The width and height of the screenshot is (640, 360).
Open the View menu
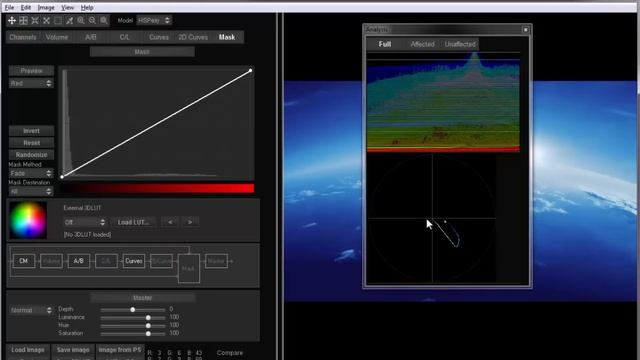(x=68, y=8)
